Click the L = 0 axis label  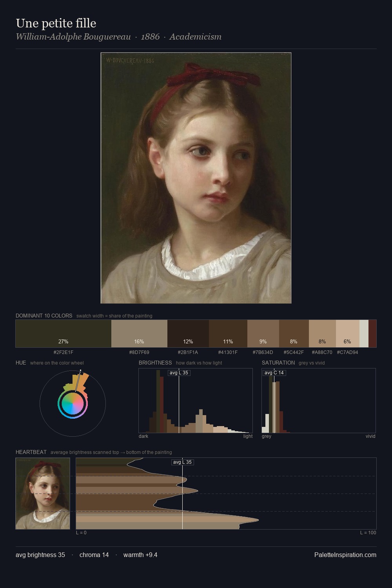[81, 533]
